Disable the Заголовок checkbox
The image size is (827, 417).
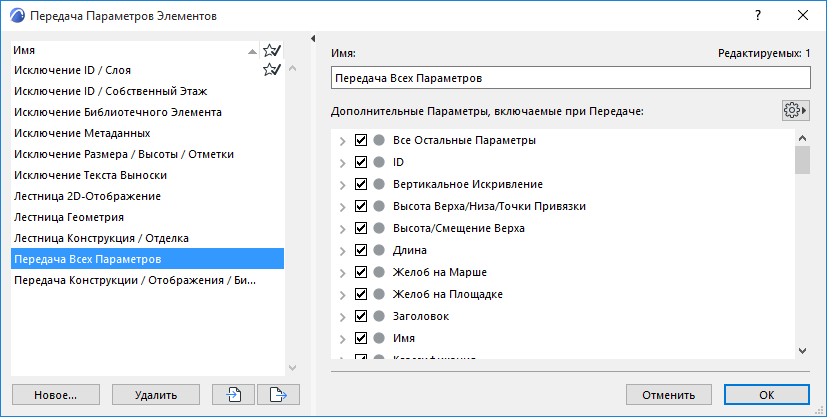pyautogui.click(x=362, y=316)
